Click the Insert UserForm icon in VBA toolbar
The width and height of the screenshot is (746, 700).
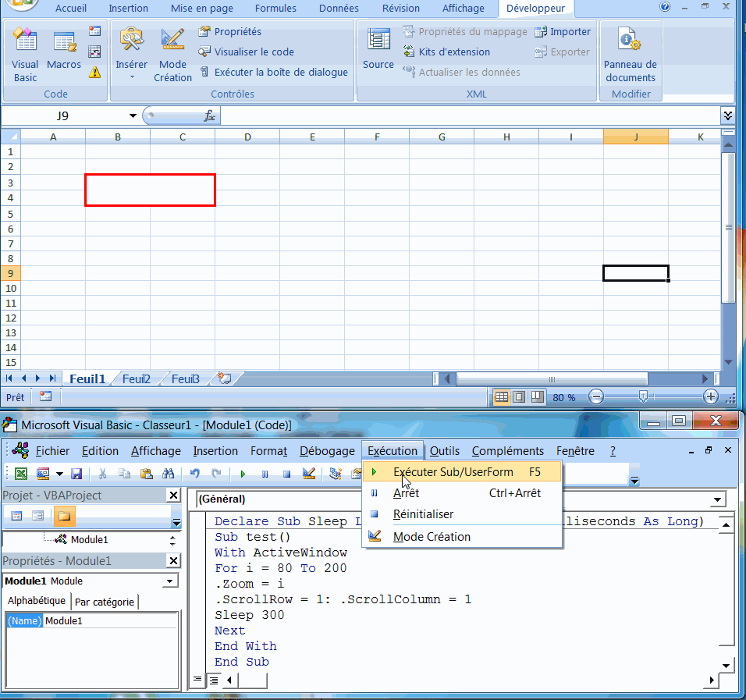pyautogui.click(x=43, y=474)
